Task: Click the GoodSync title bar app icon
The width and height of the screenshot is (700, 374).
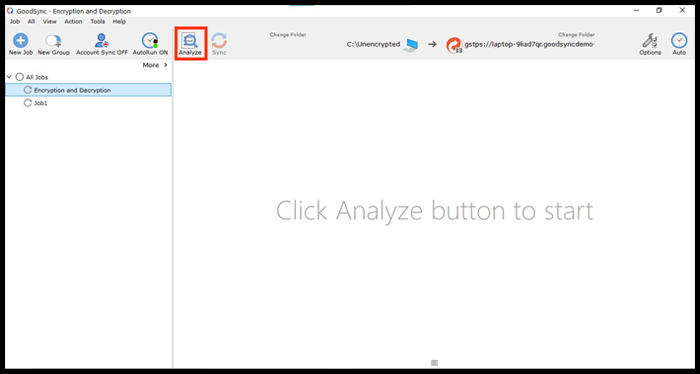Action: [10, 11]
